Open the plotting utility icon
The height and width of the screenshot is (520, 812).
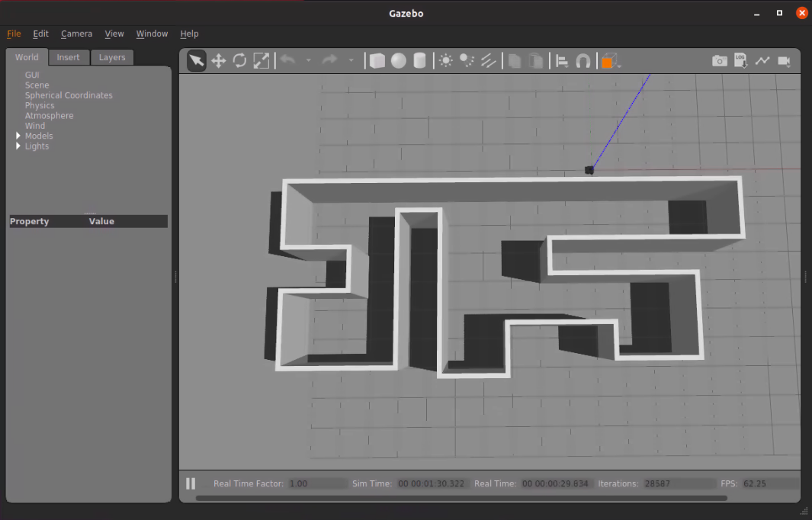762,60
